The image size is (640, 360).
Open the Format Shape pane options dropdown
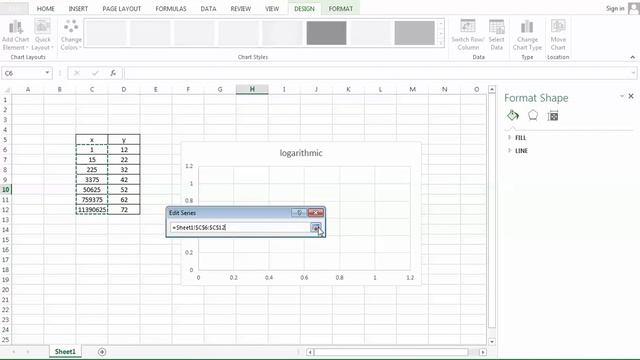pos(622,96)
